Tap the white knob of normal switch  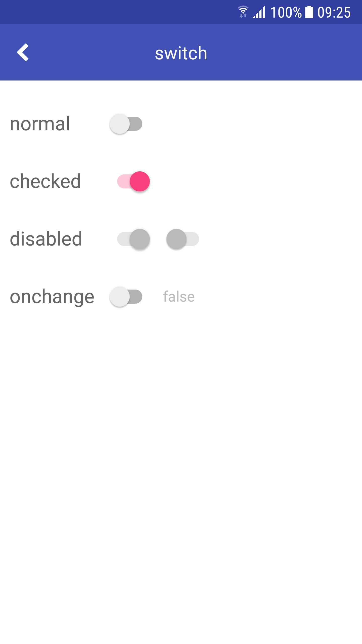tap(120, 124)
